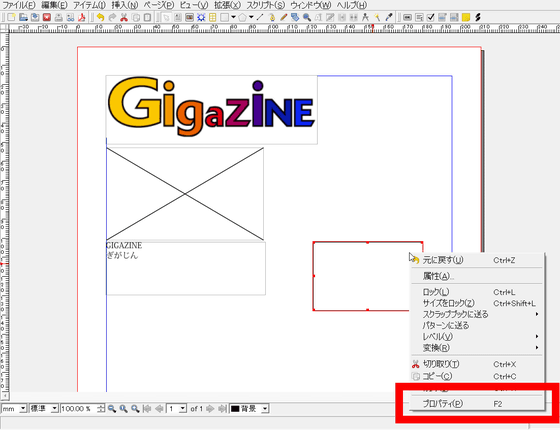Open the 標準 preview quality dropdown
The image size is (560, 430).
click(x=55, y=408)
